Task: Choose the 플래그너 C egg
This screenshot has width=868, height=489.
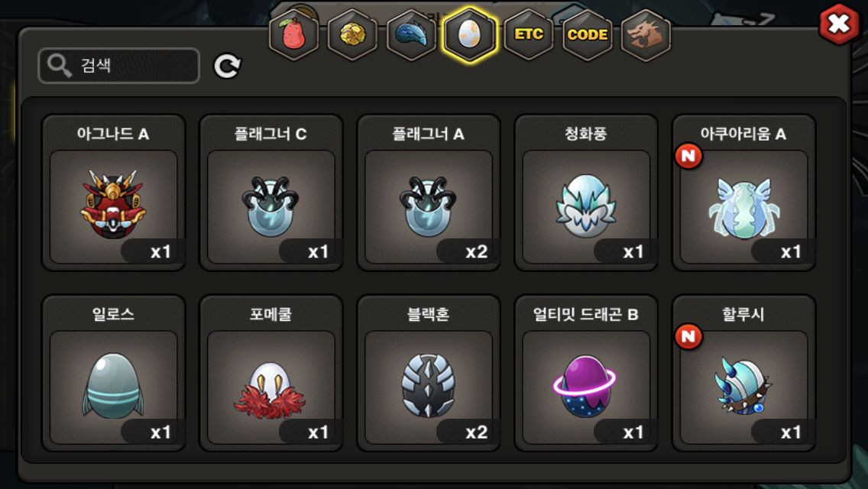Action: pyautogui.click(x=270, y=193)
